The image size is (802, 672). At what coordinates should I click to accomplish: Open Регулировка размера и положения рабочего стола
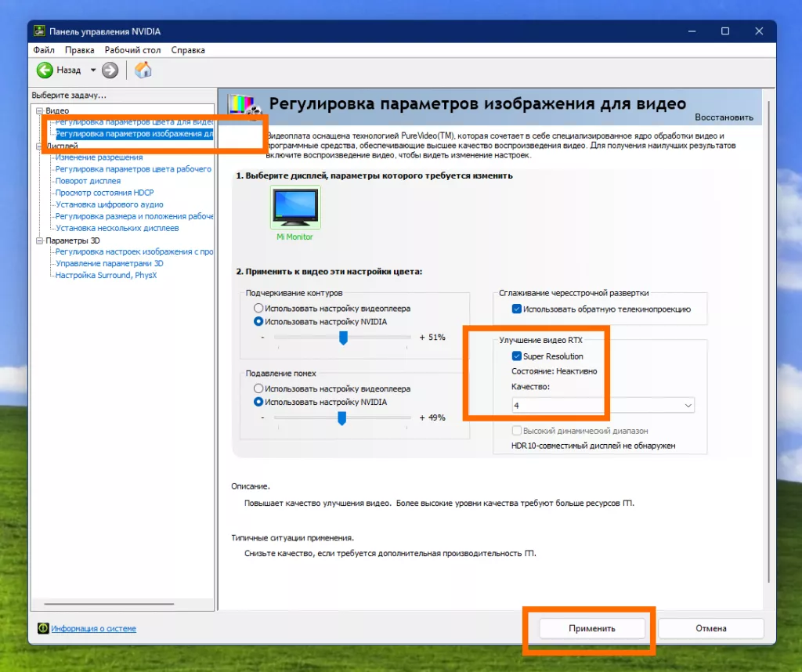pos(134,216)
